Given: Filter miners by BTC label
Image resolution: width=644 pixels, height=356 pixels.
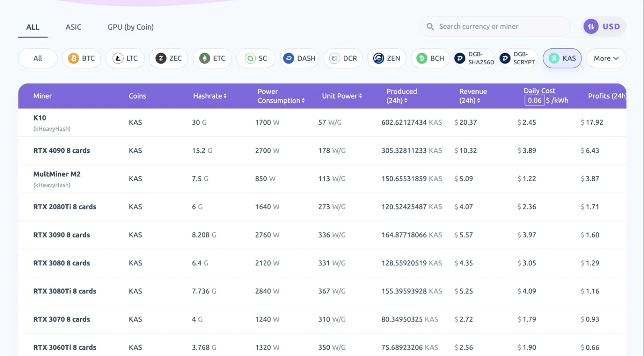Looking at the screenshot, I should 88,58.
